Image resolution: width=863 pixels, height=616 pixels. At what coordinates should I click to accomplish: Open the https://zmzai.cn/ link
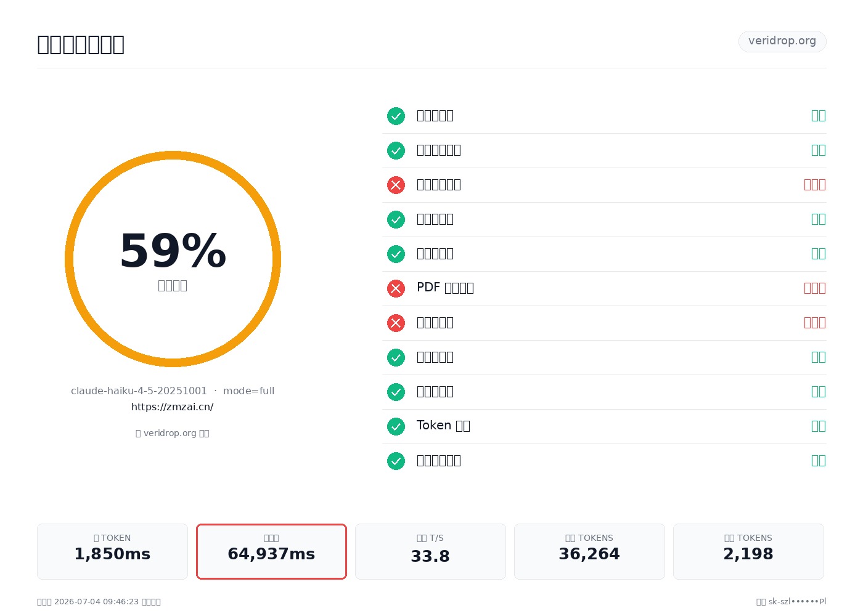pos(173,407)
